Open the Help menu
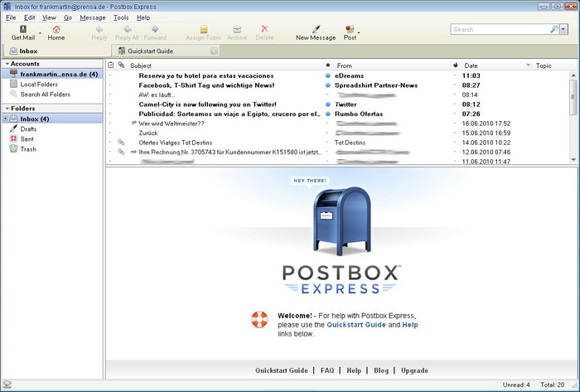The height and width of the screenshot is (392, 580). point(143,17)
